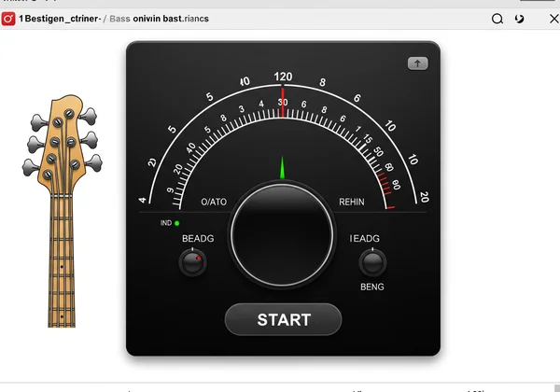Click the search magnifier icon in title bar

tap(497, 19)
